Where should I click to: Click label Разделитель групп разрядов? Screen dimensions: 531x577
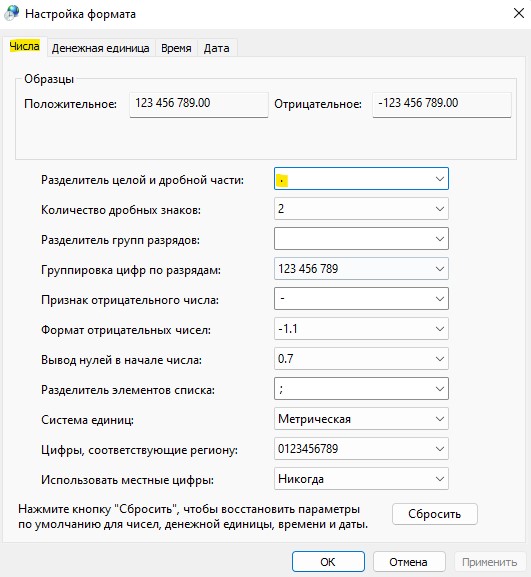[x=120, y=240]
